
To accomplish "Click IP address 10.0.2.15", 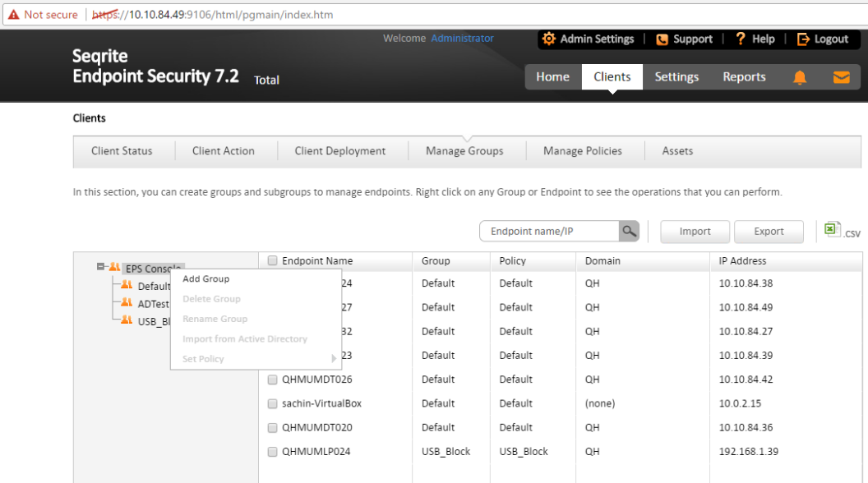I will (x=740, y=403).
